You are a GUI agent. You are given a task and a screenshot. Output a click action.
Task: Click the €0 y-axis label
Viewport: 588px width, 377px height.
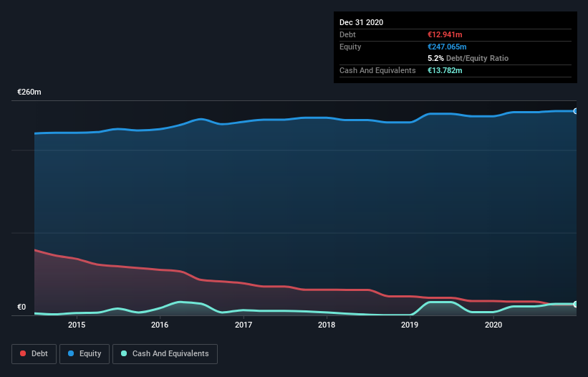coord(21,307)
